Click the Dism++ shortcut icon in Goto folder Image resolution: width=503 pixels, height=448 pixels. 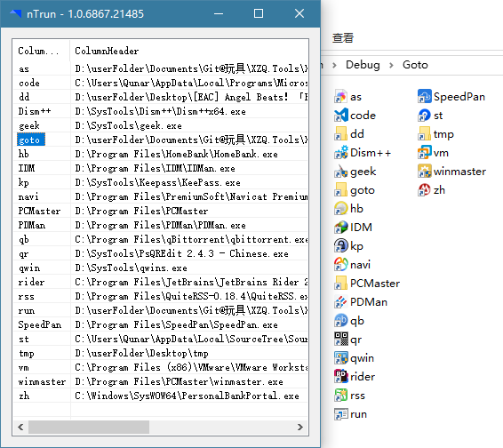point(340,152)
